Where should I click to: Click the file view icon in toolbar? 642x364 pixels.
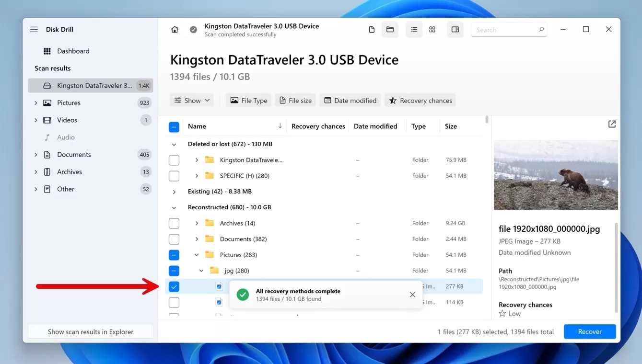(372, 29)
